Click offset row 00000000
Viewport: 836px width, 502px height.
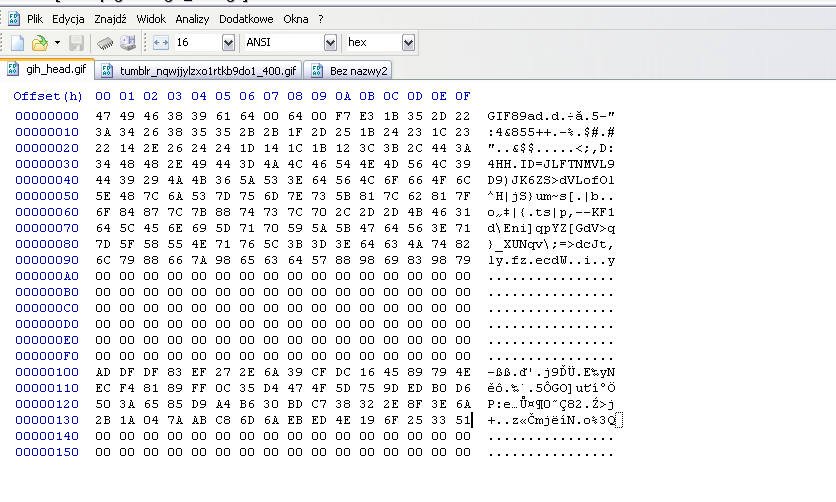tap(47, 116)
